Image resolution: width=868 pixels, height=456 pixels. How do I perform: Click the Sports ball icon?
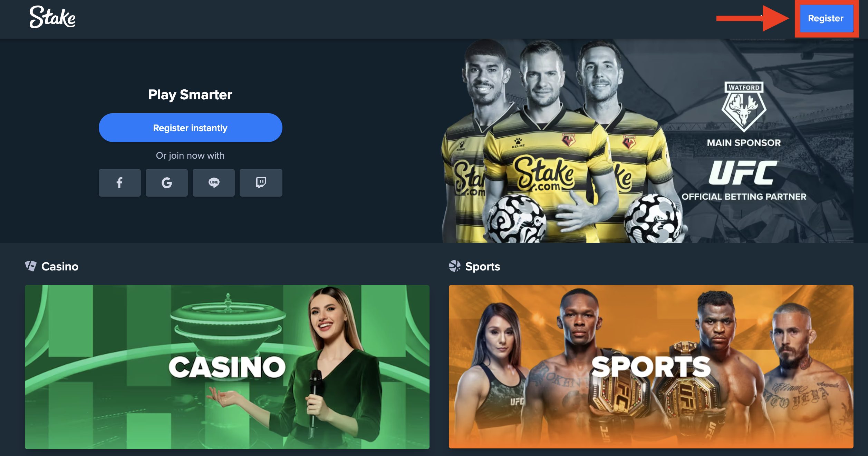[454, 266]
